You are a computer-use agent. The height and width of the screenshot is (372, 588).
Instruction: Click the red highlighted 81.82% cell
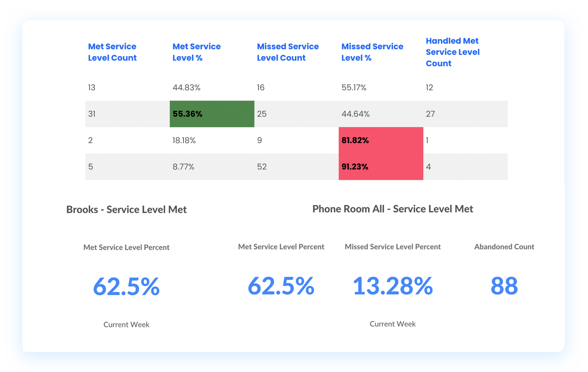(381, 140)
